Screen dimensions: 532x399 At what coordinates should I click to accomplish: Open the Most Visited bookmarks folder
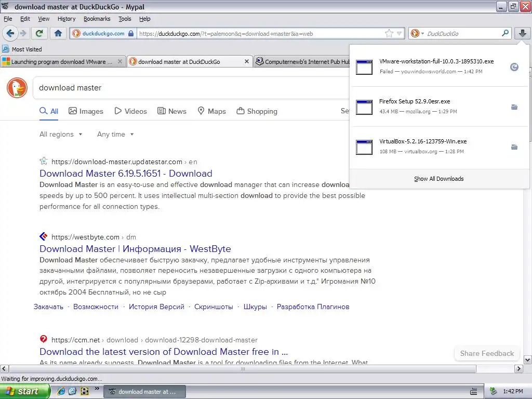22,49
